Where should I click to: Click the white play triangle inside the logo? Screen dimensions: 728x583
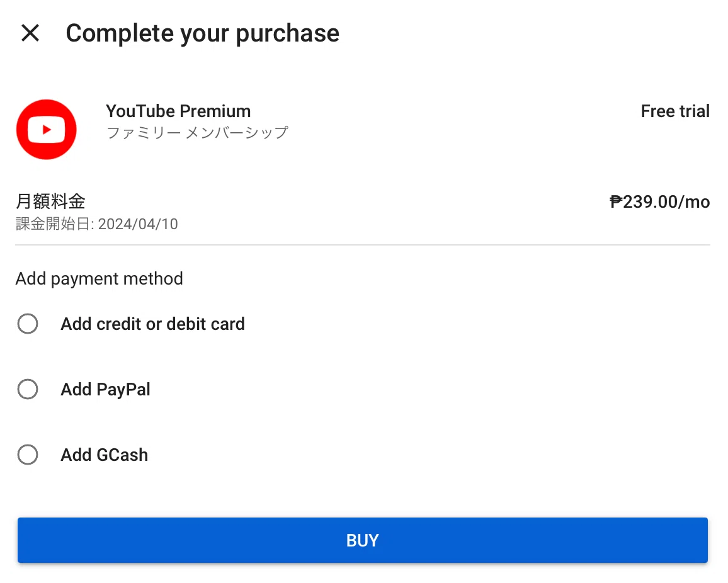click(47, 130)
